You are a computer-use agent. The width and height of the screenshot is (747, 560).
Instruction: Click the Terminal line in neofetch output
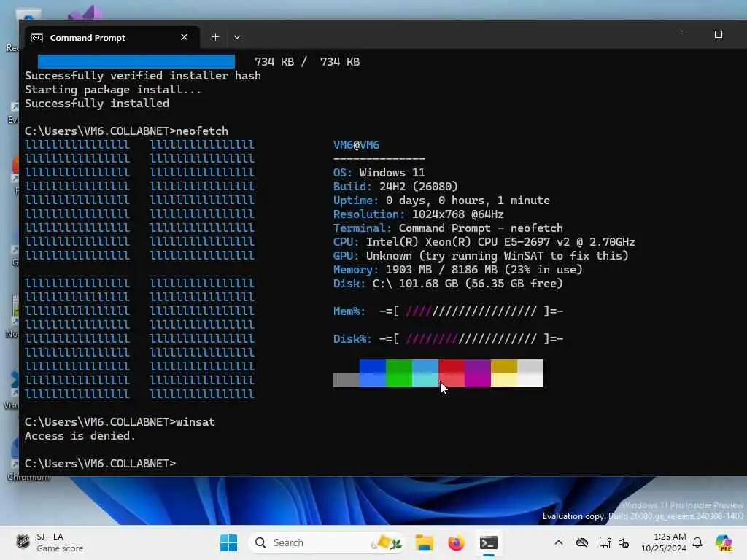click(x=449, y=228)
